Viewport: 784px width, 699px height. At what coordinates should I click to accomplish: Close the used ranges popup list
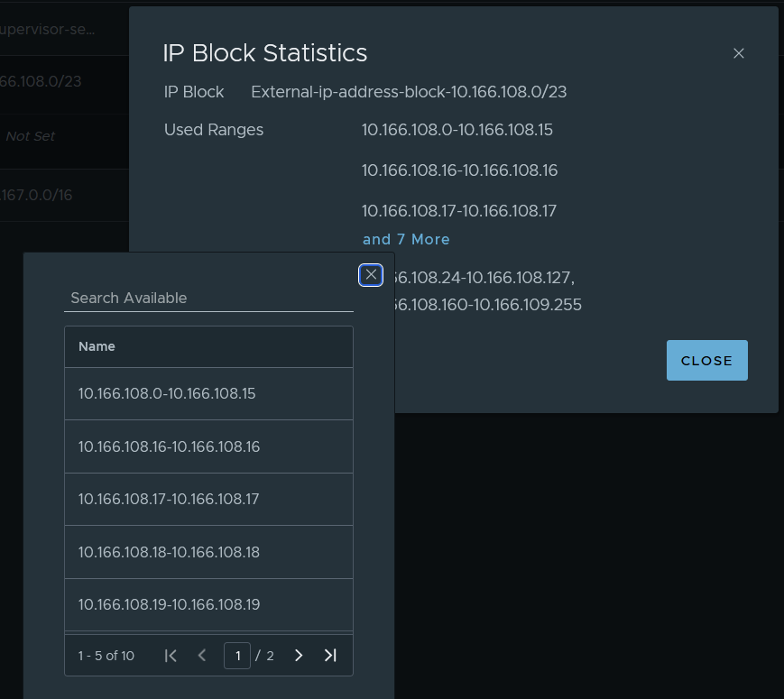point(371,275)
